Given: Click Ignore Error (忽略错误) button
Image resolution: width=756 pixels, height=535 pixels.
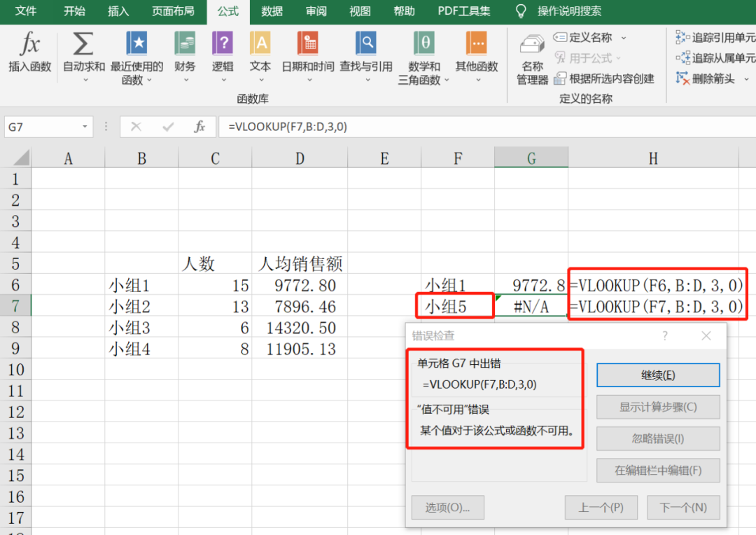Looking at the screenshot, I should pyautogui.click(x=657, y=438).
